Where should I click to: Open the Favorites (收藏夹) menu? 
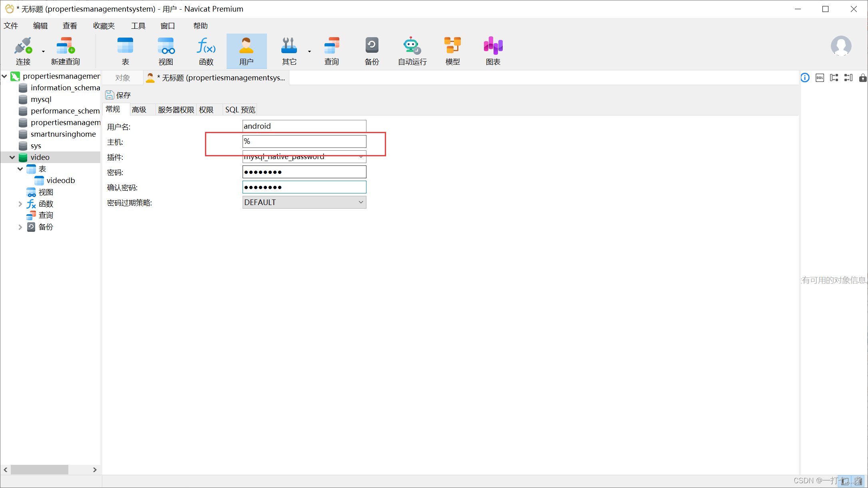[104, 26]
